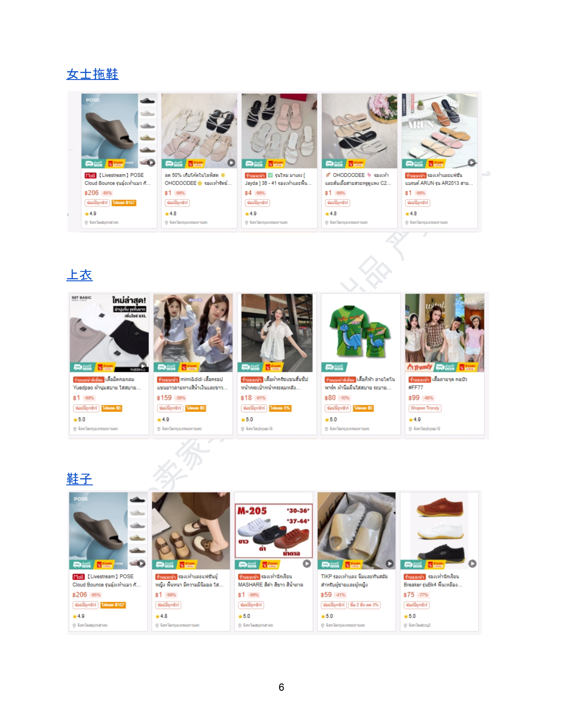
Task: Play video on M-205 student shoes listing
Action: pos(307,563)
